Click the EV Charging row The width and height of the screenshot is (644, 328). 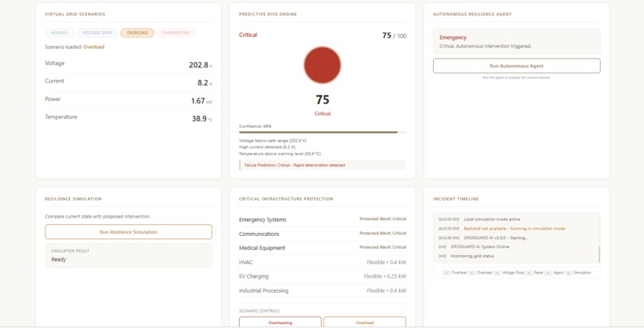(323, 276)
